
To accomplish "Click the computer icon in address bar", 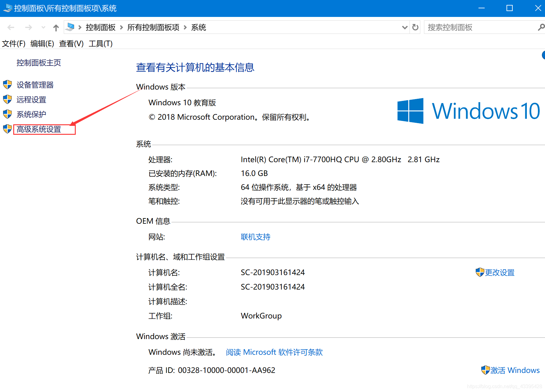I will [x=71, y=27].
